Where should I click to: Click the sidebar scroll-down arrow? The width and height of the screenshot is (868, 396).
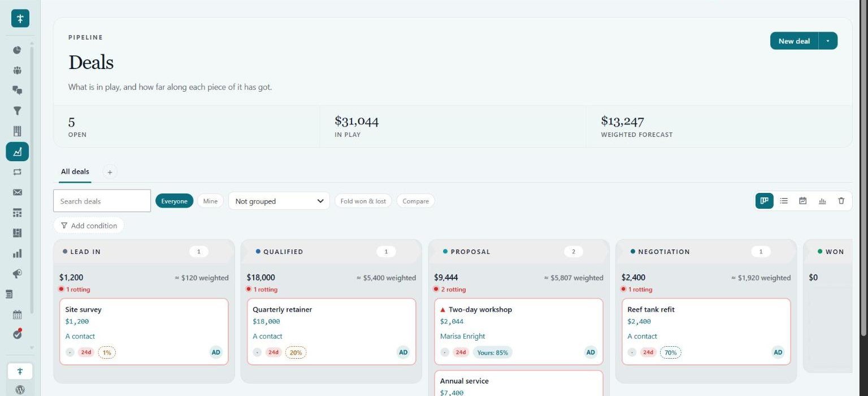[32, 348]
